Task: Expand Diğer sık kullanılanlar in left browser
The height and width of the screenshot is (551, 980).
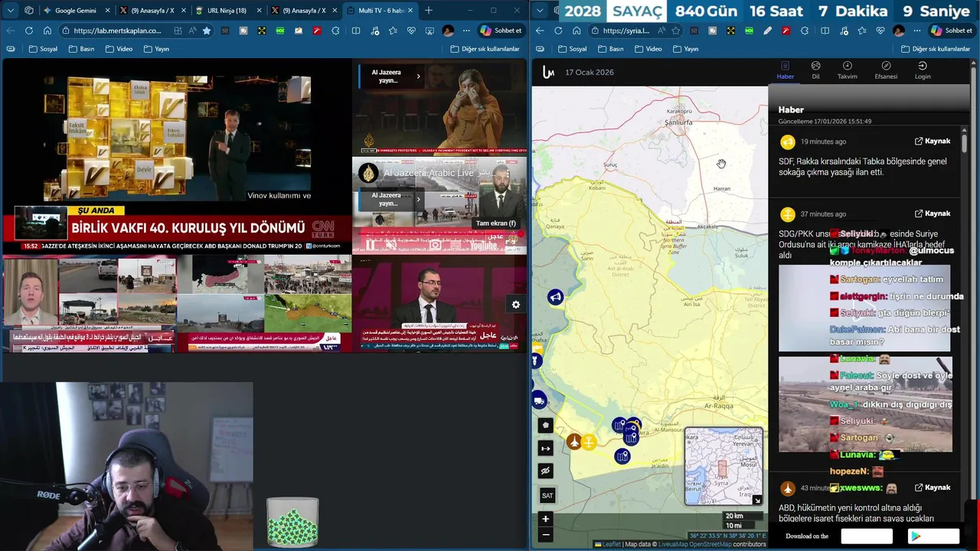Action: [x=485, y=49]
